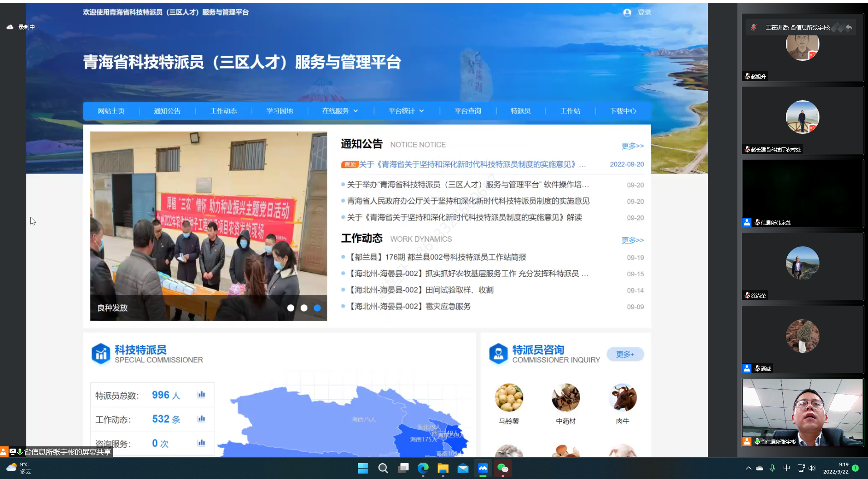Open the 平台查询 navigation item
The width and height of the screenshot is (868, 479).
click(468, 111)
